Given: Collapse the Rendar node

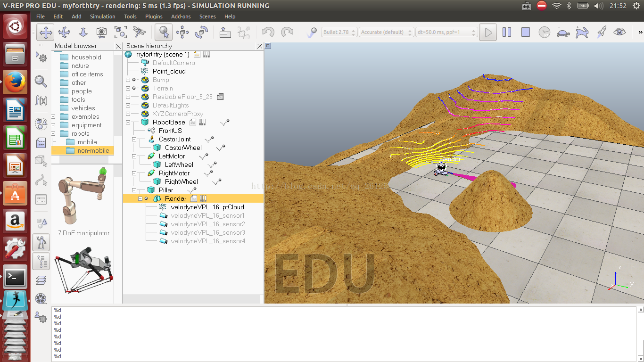Looking at the screenshot, I should pyautogui.click(x=140, y=198).
